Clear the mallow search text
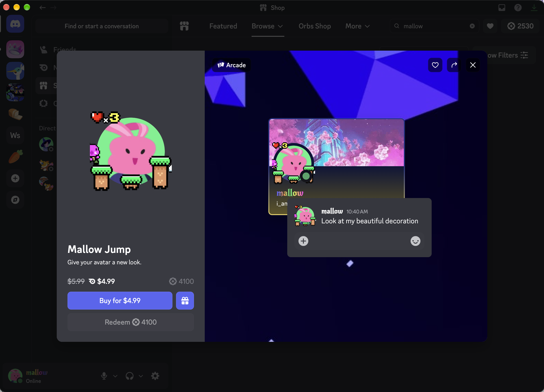Screen dimensions: 544x392 click(x=472, y=26)
